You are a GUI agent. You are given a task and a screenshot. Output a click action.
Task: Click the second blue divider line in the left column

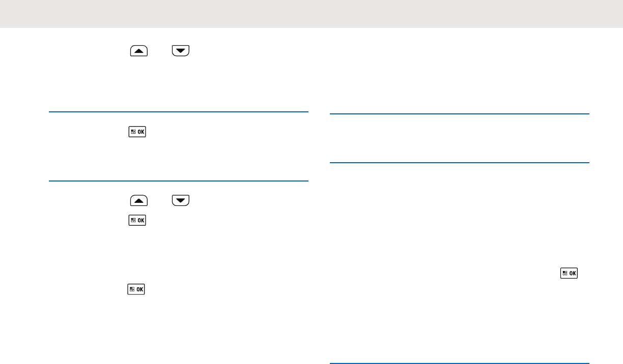pos(179,180)
